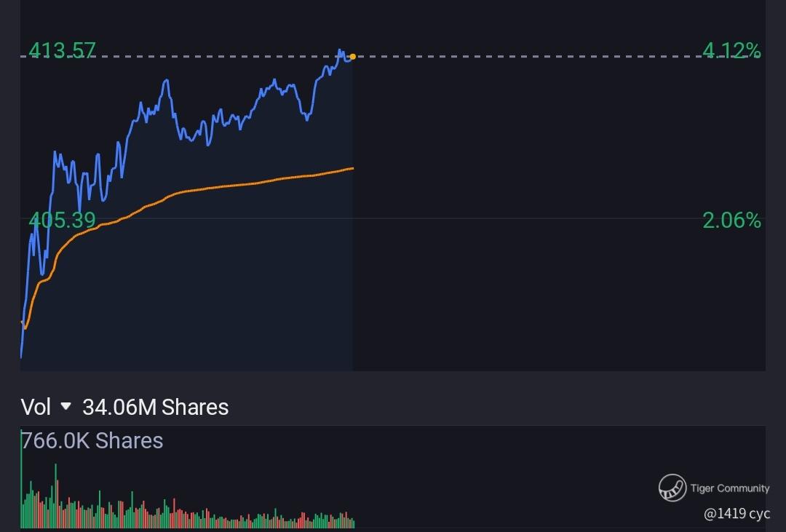Click the 2.06% percentage axis label
Screen dimensions: 786x532
731,220
